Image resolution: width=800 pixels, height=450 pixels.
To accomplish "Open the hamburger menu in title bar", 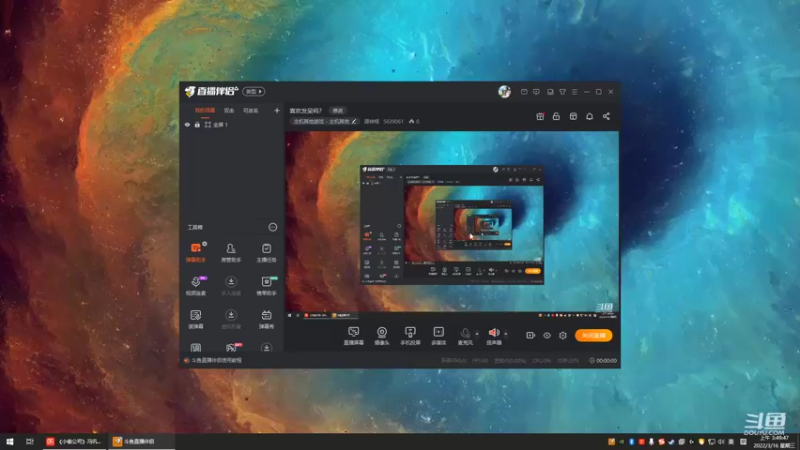I will [574, 92].
